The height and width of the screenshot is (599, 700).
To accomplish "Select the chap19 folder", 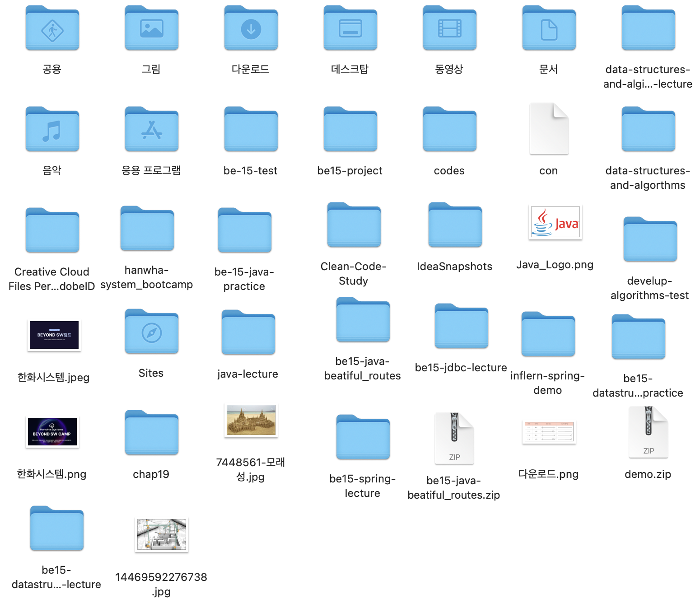I will click(152, 433).
